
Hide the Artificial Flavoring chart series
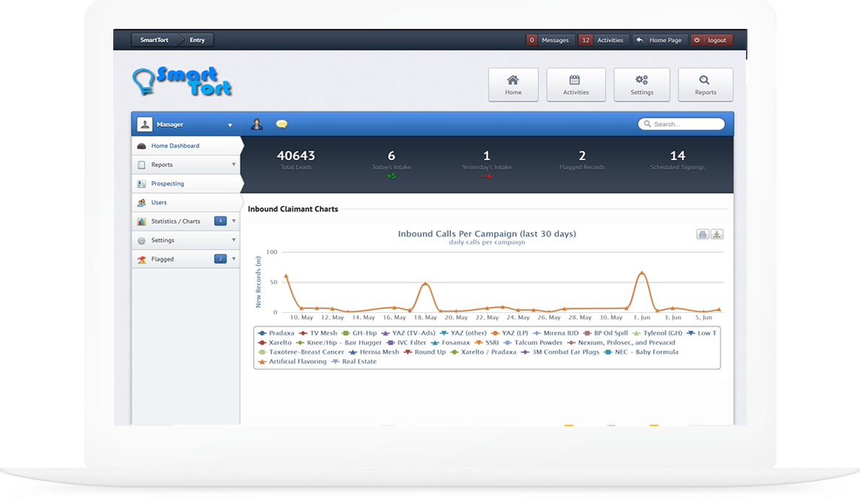(x=292, y=361)
